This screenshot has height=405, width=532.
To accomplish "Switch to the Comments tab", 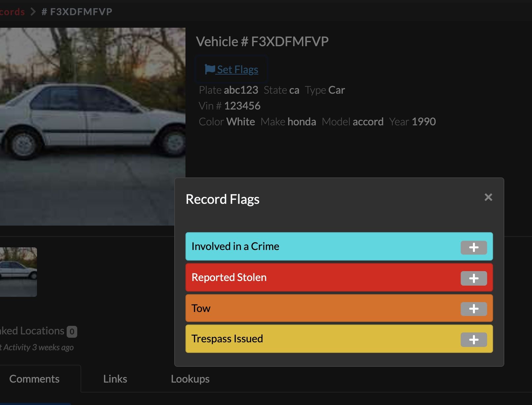I will click(x=34, y=379).
